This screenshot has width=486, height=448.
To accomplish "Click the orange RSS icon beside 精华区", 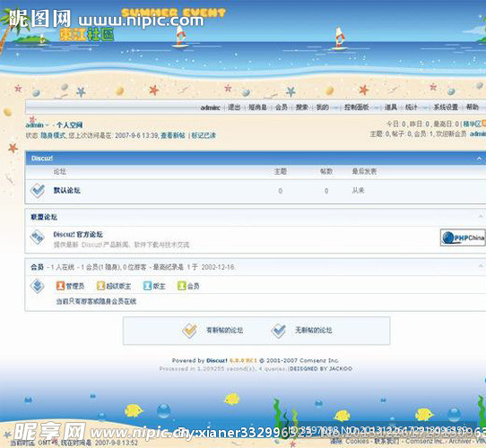I will tap(483, 124).
